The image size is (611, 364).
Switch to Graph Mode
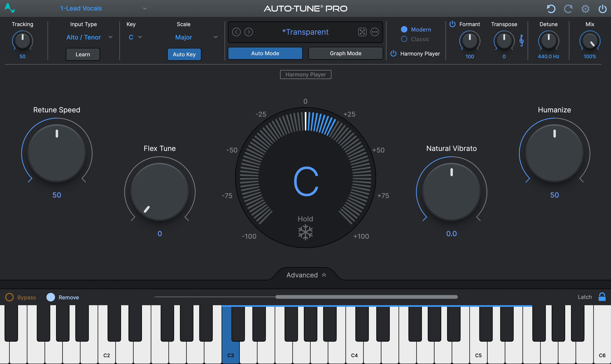tap(345, 53)
